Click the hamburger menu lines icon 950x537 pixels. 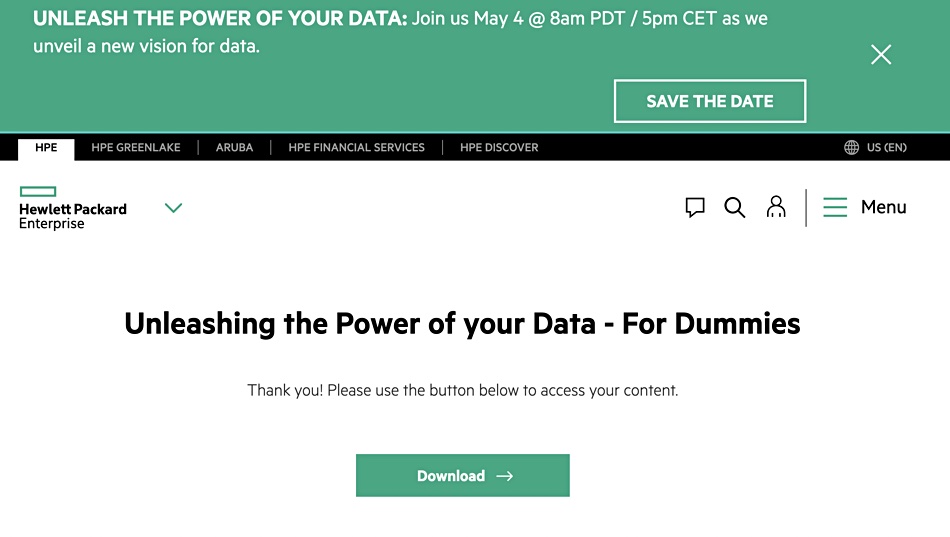pyautogui.click(x=835, y=207)
